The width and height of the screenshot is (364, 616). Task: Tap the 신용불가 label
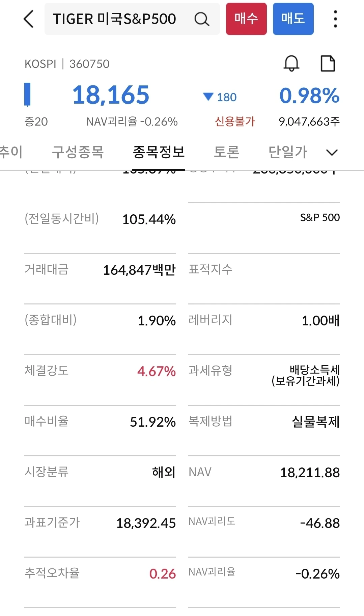coord(235,122)
